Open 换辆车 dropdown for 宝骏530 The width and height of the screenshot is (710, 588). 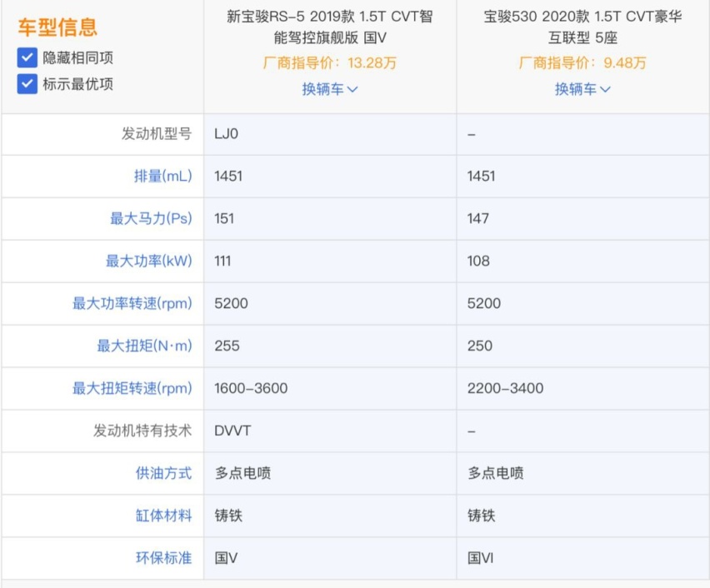point(582,89)
